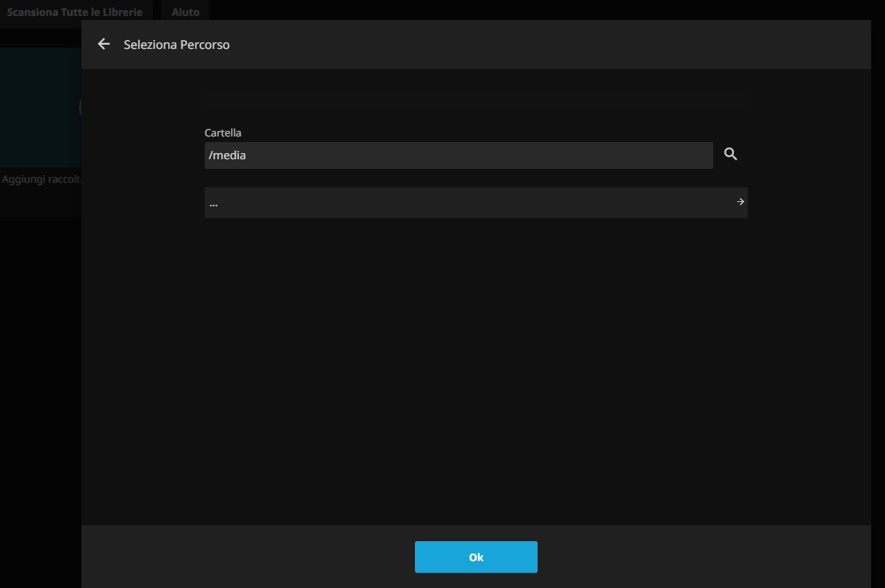
Task: Click the circular icon on the collection card
Action: [80, 107]
